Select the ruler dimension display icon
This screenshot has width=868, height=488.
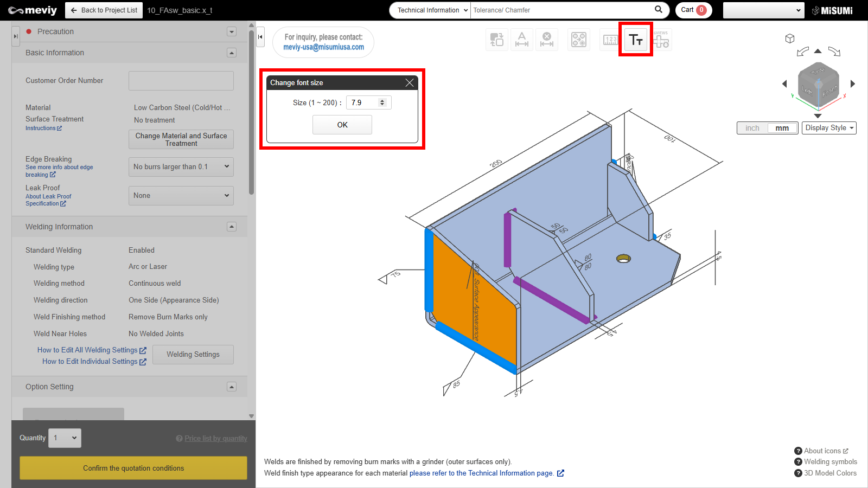tap(610, 40)
